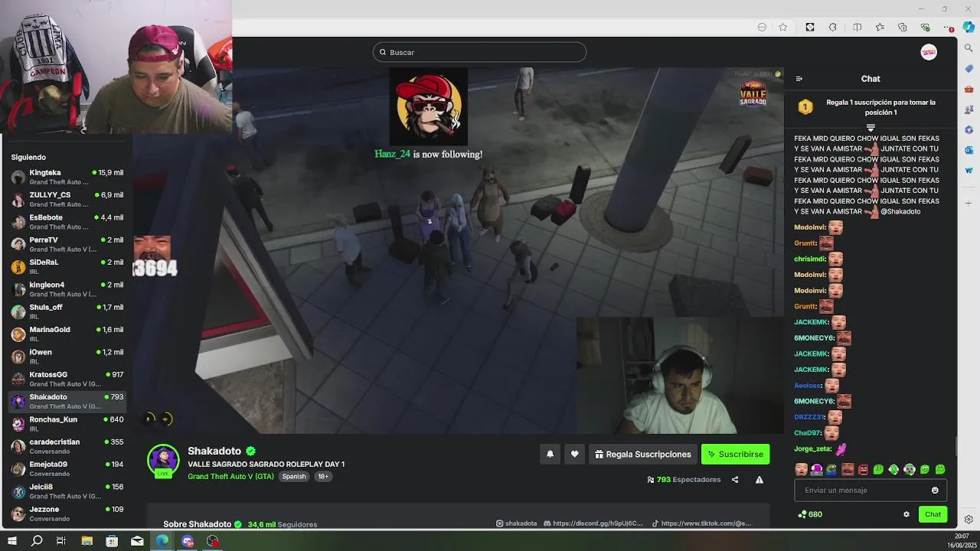Open KratossGG channel in the sidebar
Screen dimensions: 980x551
pyautogui.click(x=67, y=379)
